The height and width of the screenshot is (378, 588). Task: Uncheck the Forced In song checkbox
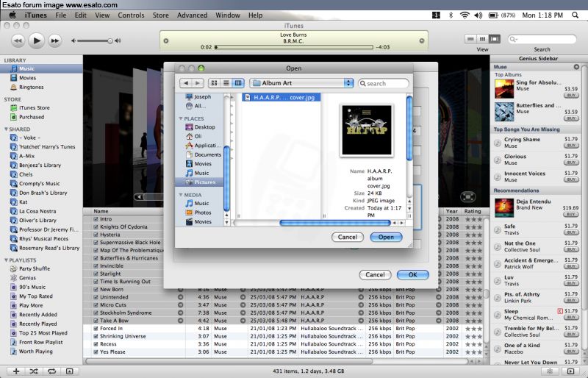(96, 329)
